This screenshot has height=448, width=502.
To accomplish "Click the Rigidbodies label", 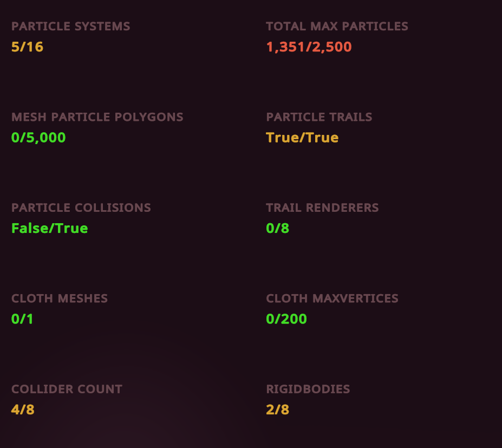I will (308, 389).
